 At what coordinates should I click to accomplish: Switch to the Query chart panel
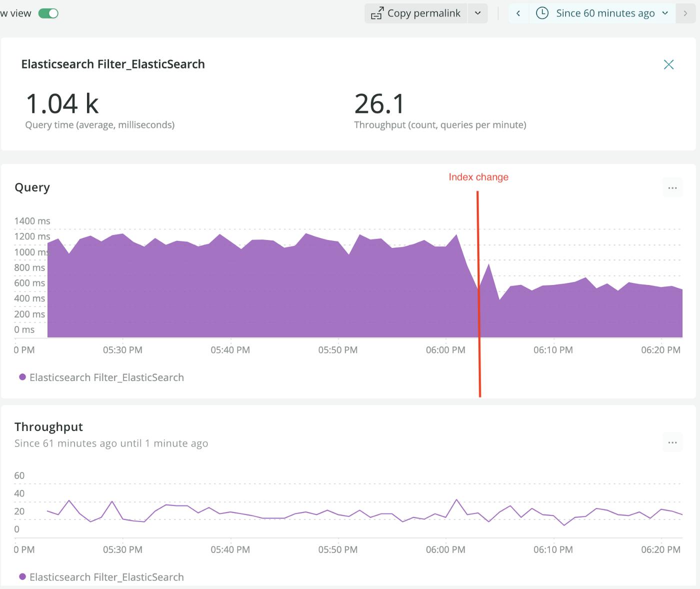coord(32,187)
